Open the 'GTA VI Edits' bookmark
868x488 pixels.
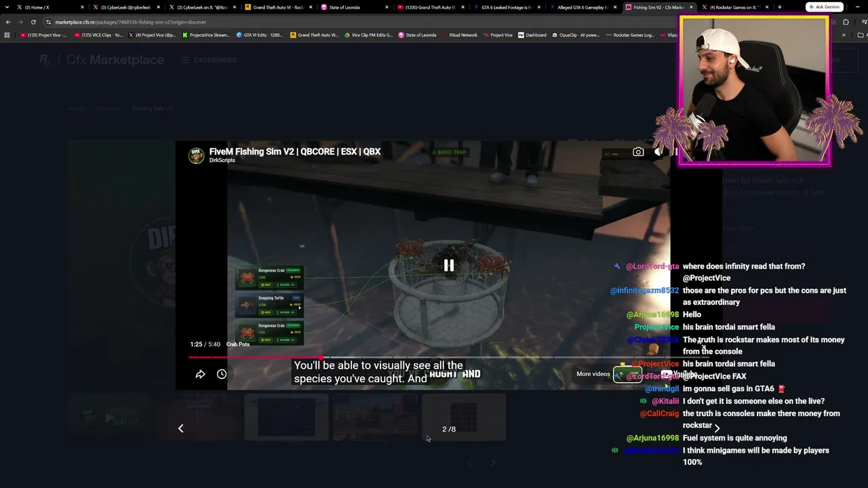[259, 35]
